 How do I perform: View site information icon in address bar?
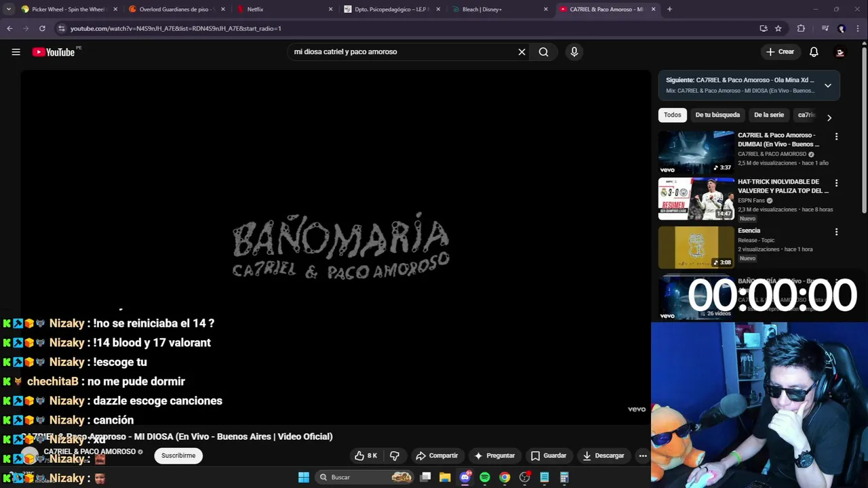61,28
